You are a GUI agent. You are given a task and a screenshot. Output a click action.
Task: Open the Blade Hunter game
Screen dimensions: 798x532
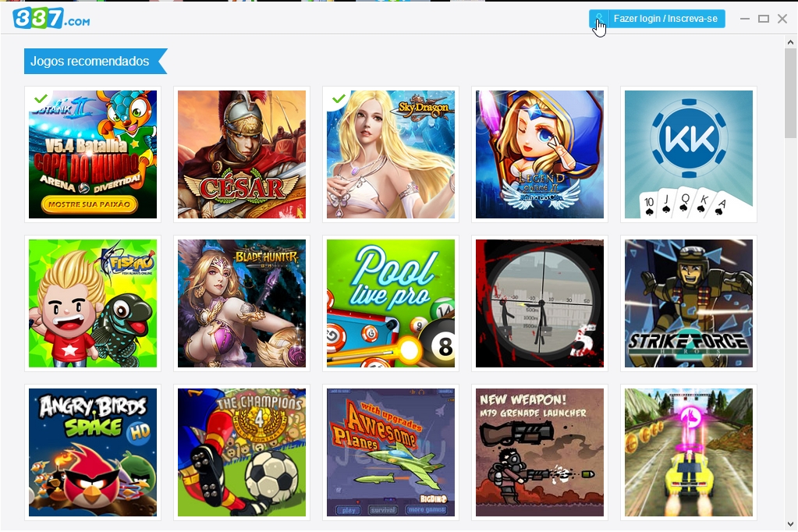coord(242,303)
